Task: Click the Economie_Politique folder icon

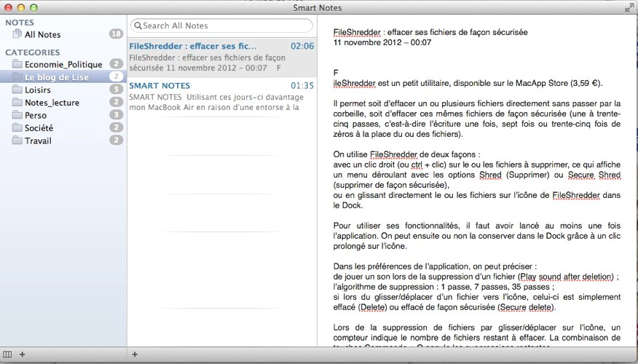Action: click(17, 65)
